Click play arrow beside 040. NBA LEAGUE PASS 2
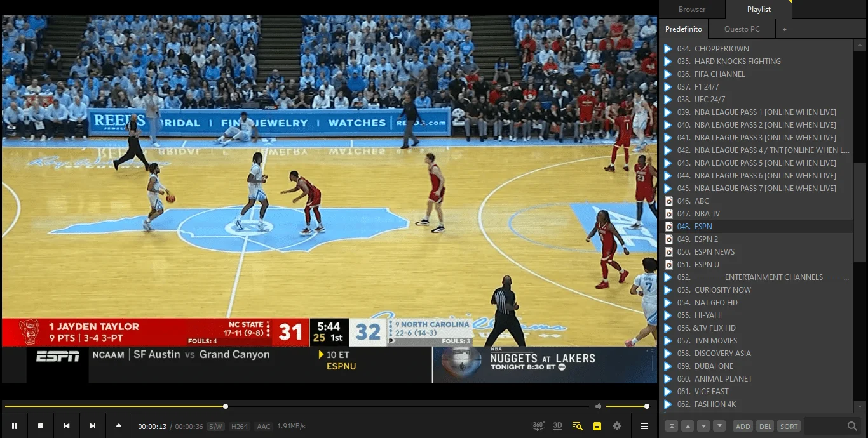The width and height of the screenshot is (868, 438). [x=668, y=125]
